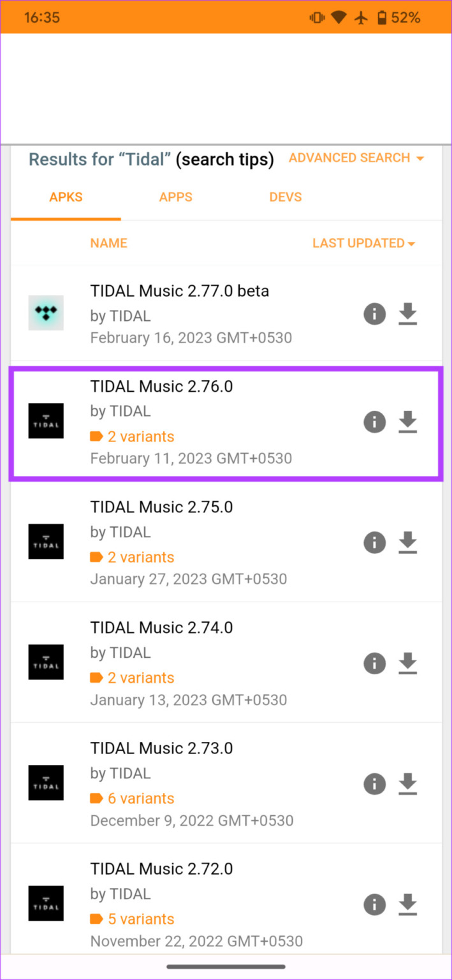Tap TIDAL Music 2.74.0 title
This screenshot has height=980, width=452.
[161, 628]
